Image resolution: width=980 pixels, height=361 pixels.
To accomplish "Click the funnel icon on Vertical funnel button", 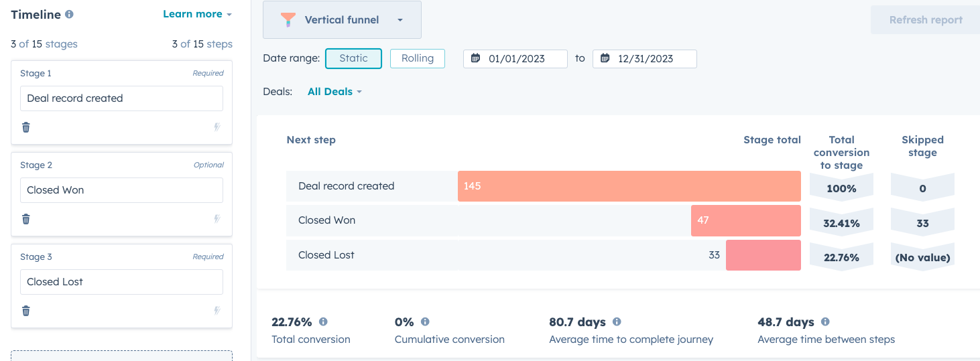I will click(x=288, y=20).
